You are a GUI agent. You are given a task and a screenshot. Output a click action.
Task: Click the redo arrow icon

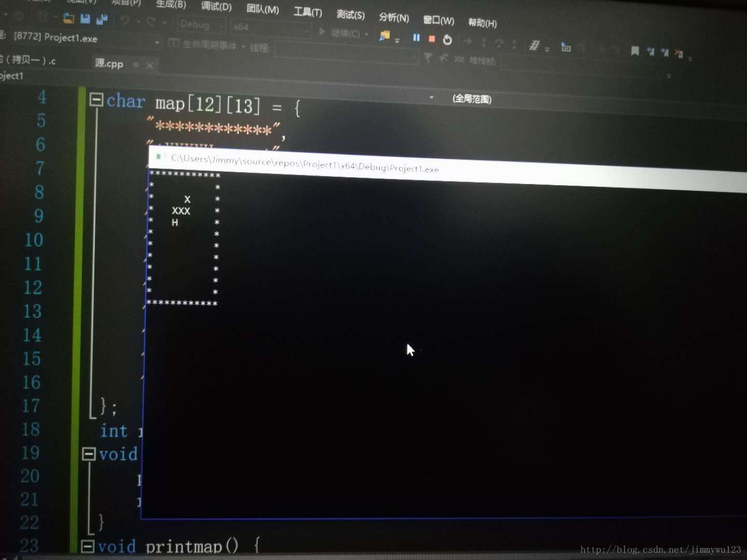(151, 22)
